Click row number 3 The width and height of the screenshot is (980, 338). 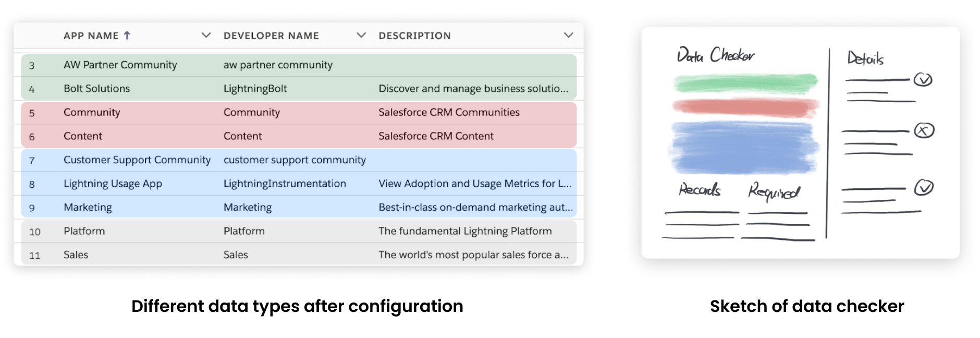point(32,66)
